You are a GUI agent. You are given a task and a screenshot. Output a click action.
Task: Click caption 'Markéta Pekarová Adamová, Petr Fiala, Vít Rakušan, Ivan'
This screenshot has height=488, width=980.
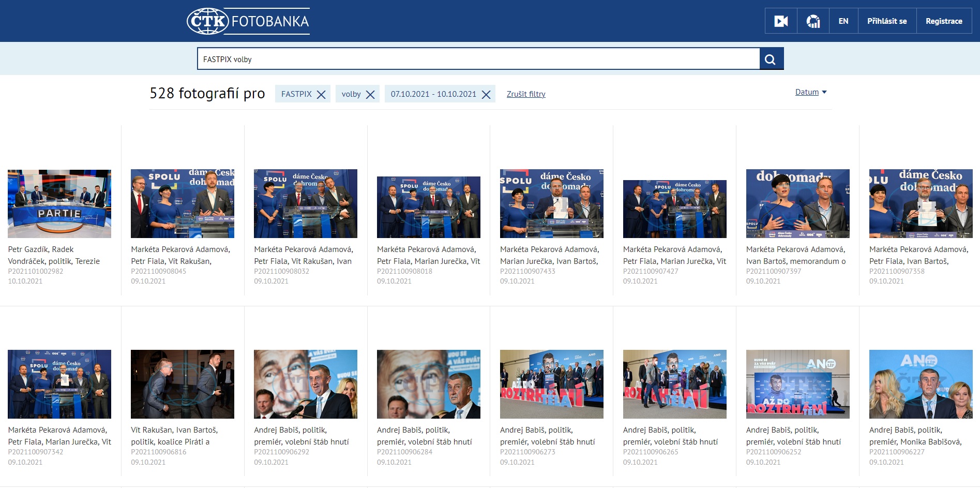304,255
